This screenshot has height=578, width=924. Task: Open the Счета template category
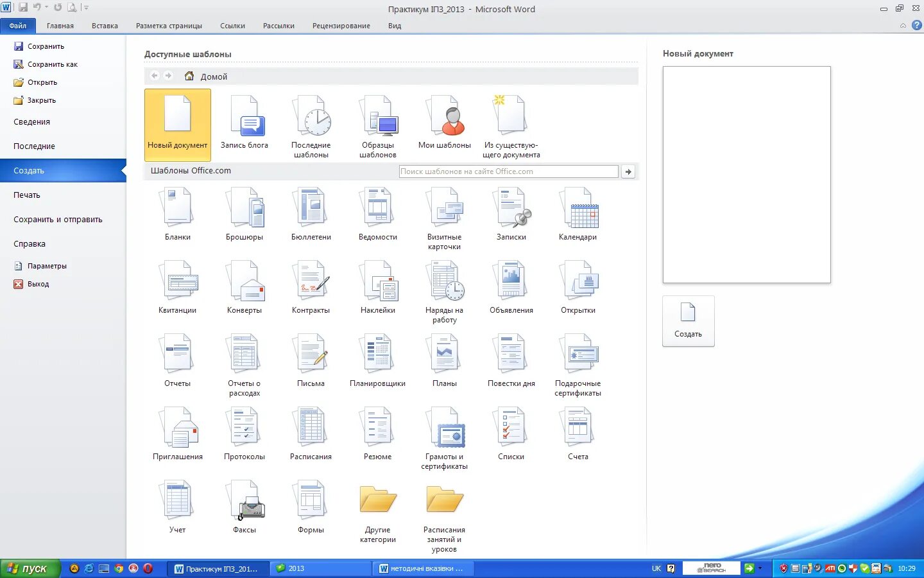[578, 434]
